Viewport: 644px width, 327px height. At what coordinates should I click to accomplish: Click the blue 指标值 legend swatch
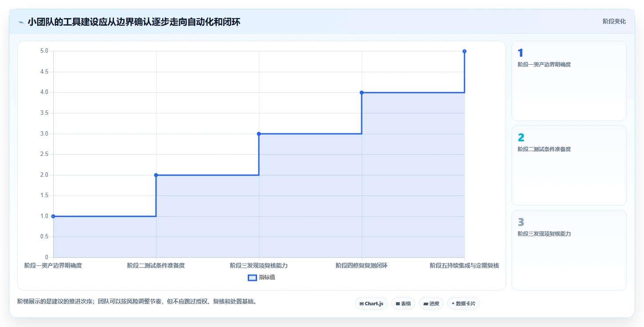[x=252, y=277]
